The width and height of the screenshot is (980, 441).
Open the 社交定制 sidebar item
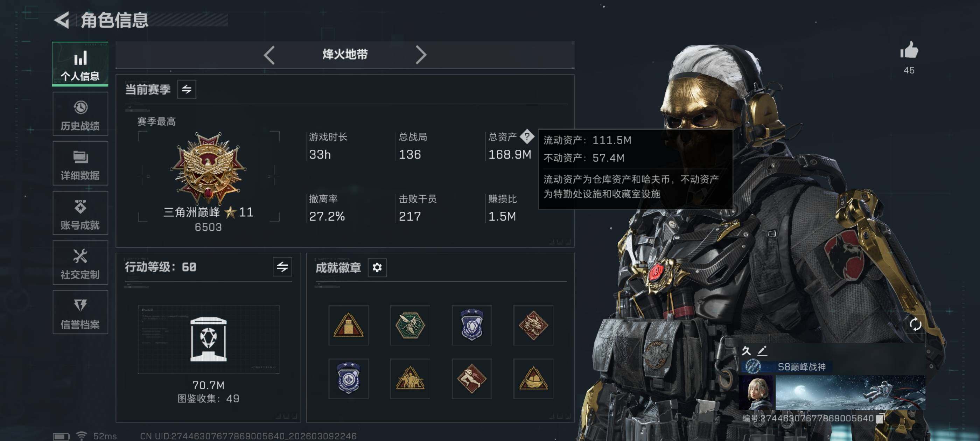click(x=80, y=263)
